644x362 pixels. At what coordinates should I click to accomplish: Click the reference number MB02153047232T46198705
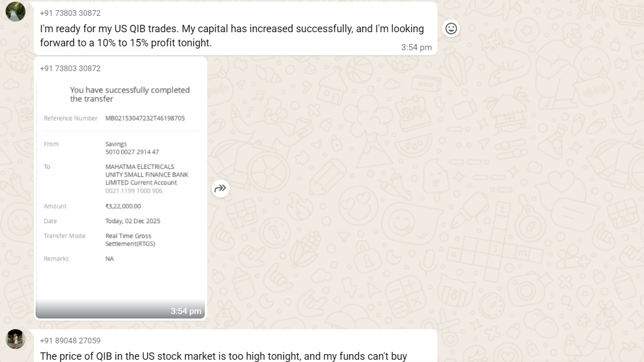[x=145, y=118]
